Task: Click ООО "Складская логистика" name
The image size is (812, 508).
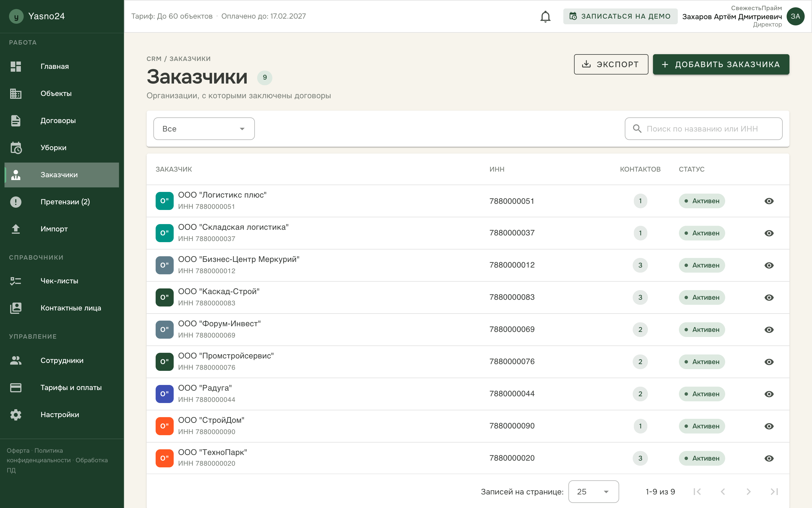Action: pyautogui.click(x=233, y=227)
